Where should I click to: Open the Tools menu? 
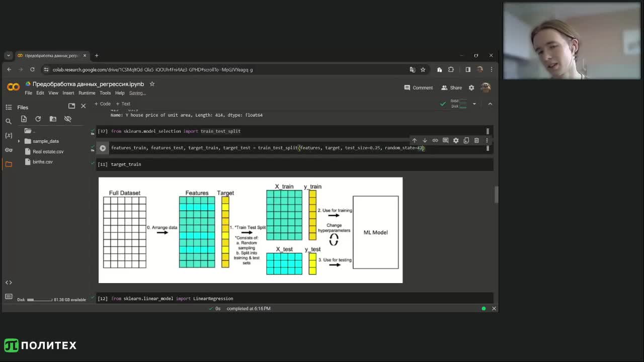point(105,93)
